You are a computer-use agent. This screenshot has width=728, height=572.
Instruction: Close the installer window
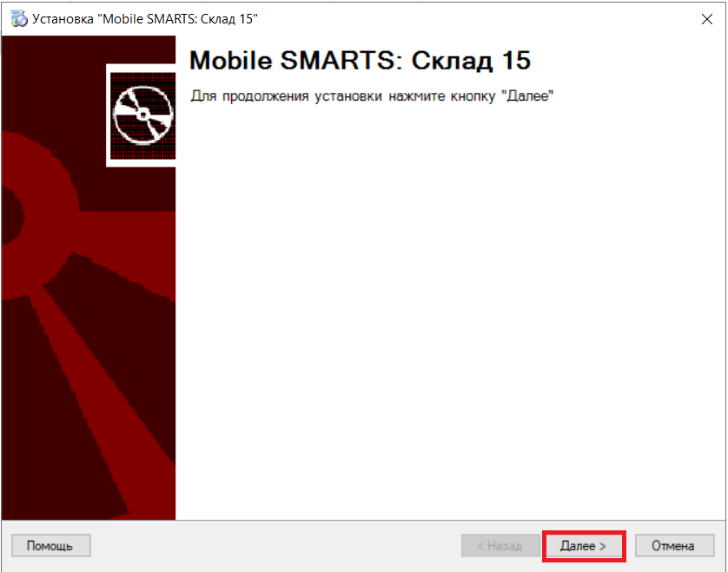point(706,19)
